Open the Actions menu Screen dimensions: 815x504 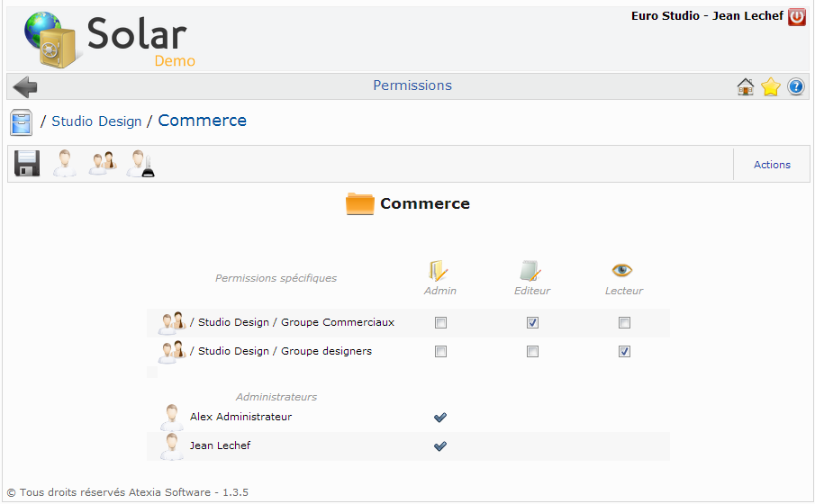pos(772,165)
